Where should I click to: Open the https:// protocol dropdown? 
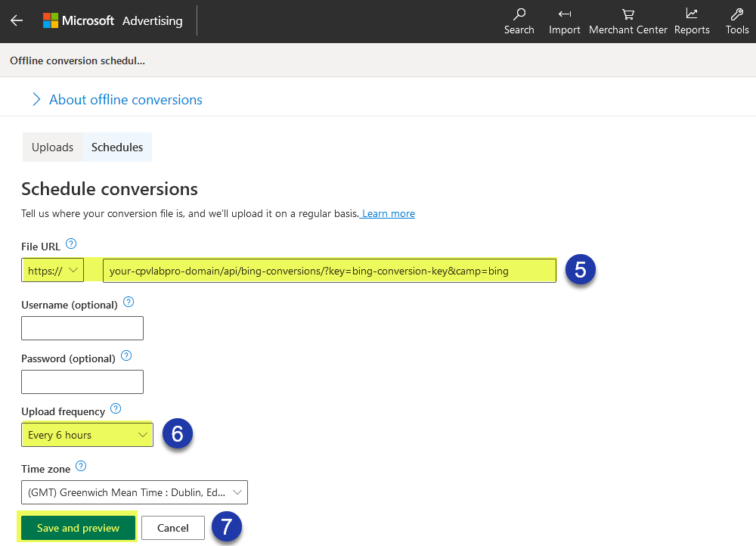52,269
